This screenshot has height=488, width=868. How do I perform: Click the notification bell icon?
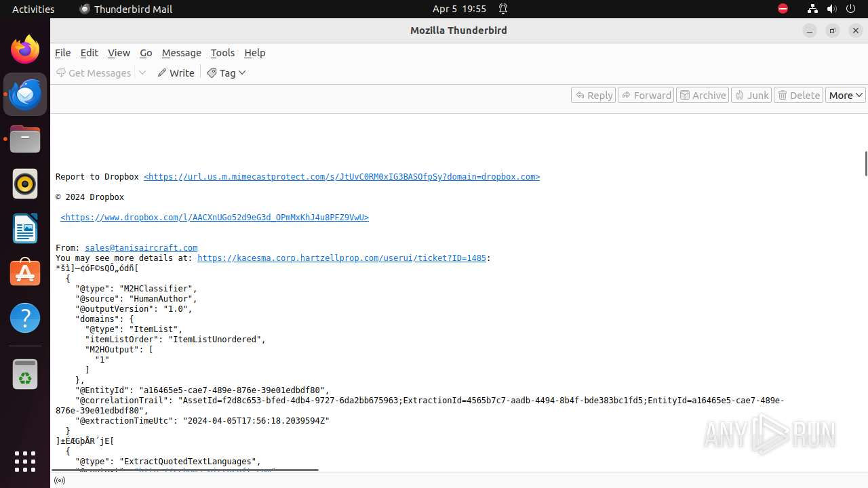503,9
